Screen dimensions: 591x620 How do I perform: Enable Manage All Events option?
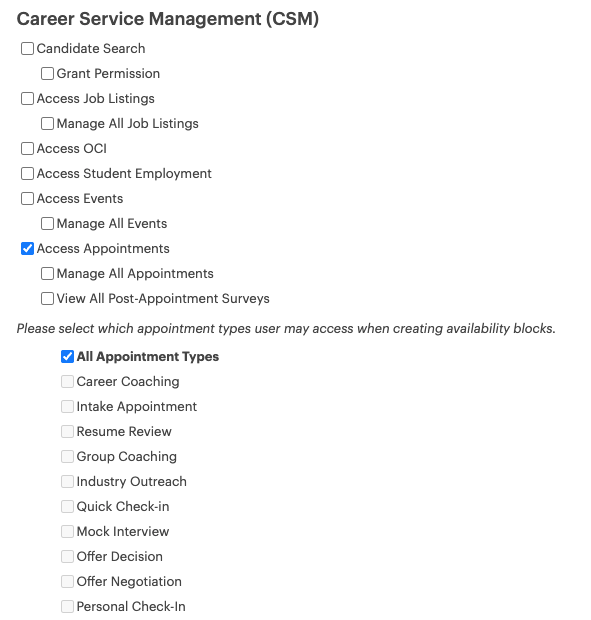coord(47,223)
